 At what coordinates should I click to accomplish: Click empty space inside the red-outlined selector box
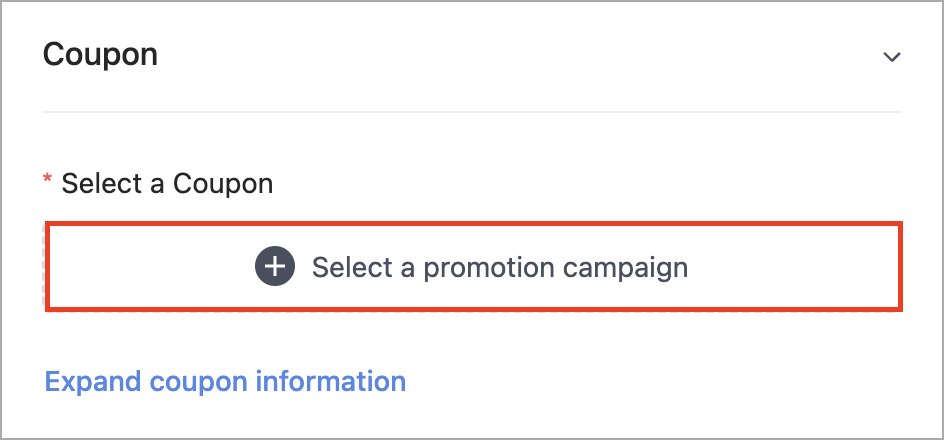783,266
